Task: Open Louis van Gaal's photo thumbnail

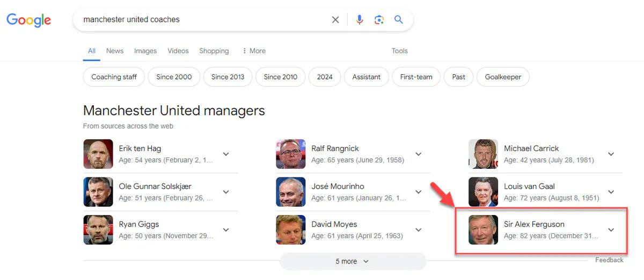Action: pyautogui.click(x=483, y=192)
